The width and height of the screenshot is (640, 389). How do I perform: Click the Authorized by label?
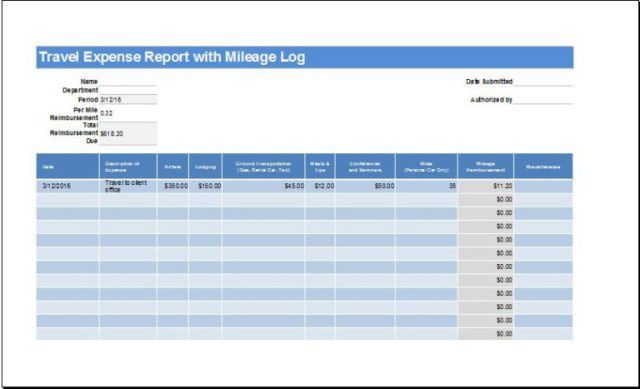tap(491, 100)
